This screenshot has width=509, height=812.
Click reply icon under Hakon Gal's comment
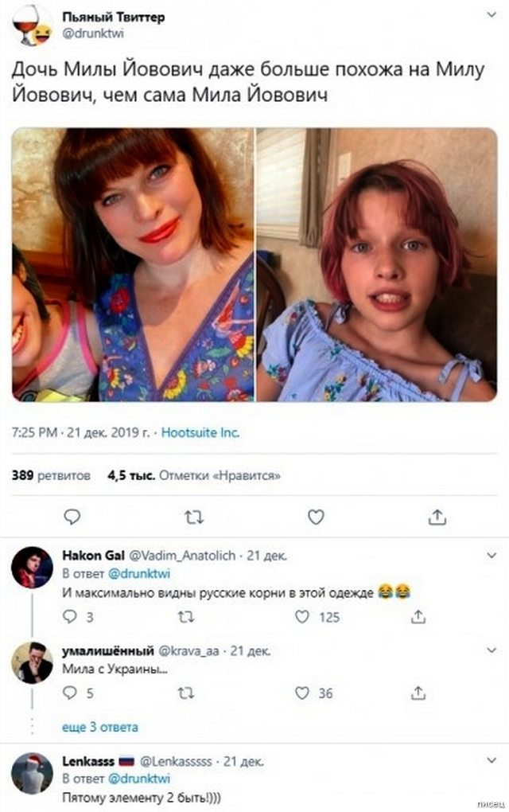point(70,616)
